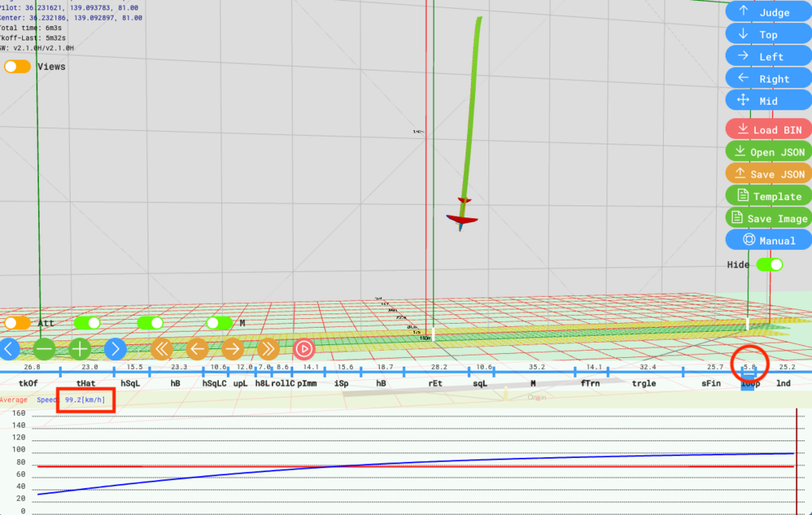This screenshot has width=812, height=515.
Task: Select hB segment with 18.7 duration
Action: (x=381, y=383)
